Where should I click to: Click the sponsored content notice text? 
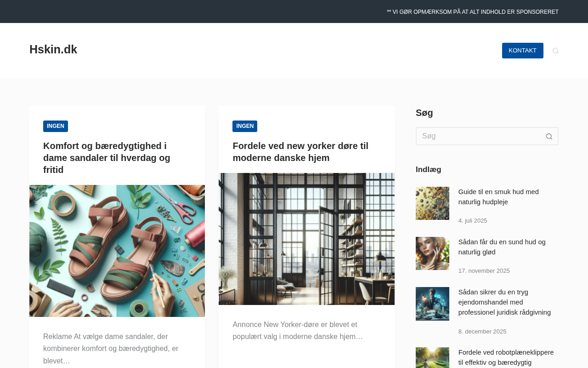[x=473, y=12]
